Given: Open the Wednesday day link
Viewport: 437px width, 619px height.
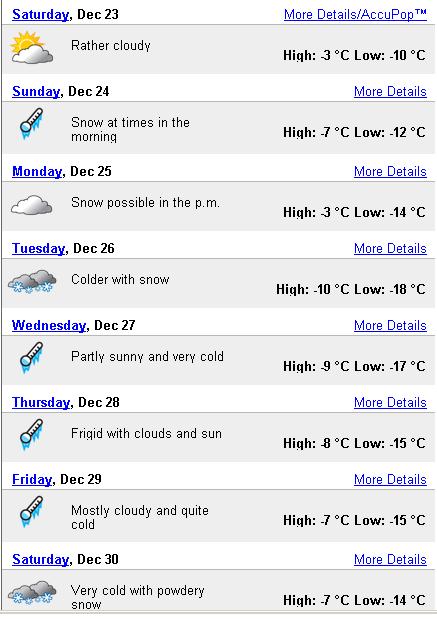Looking at the screenshot, I should (49, 326).
